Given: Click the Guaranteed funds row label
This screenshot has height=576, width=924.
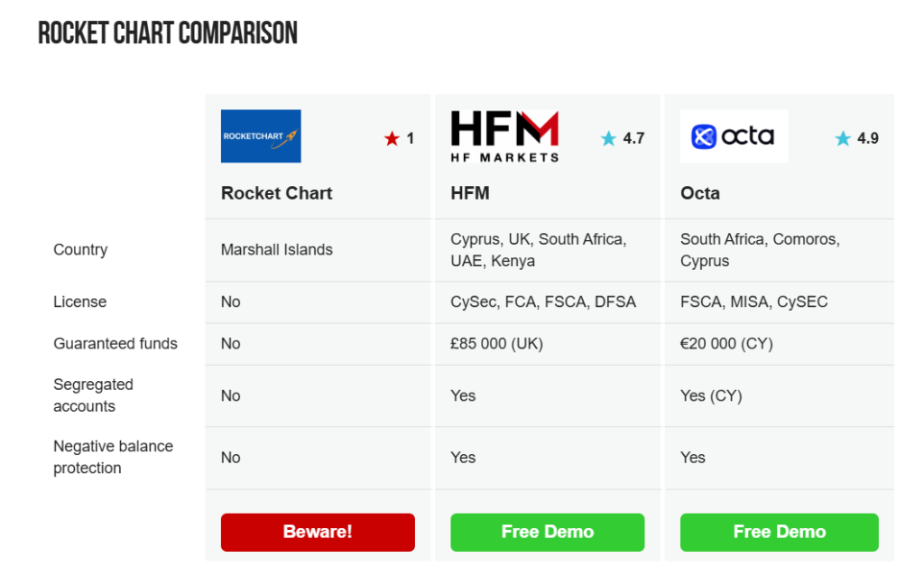Looking at the screenshot, I should click(x=115, y=344).
